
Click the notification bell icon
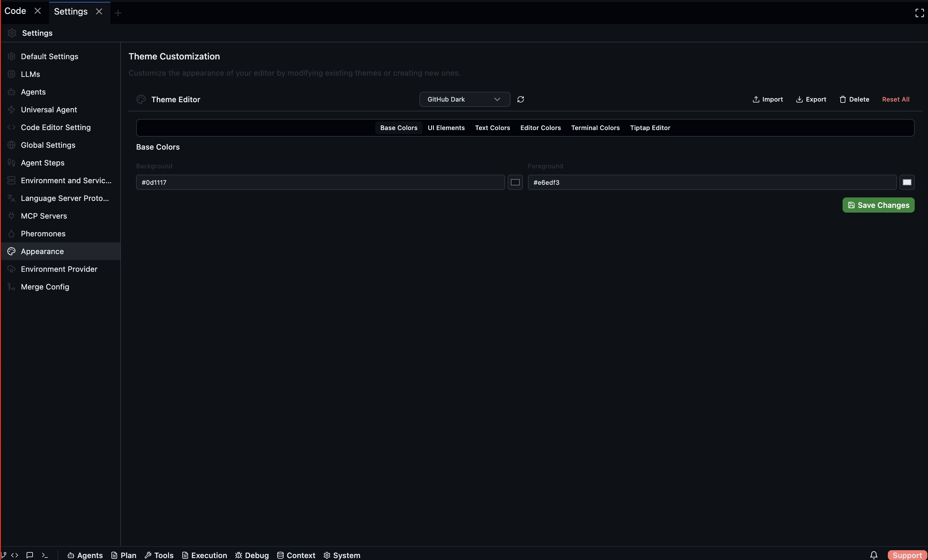click(x=873, y=555)
